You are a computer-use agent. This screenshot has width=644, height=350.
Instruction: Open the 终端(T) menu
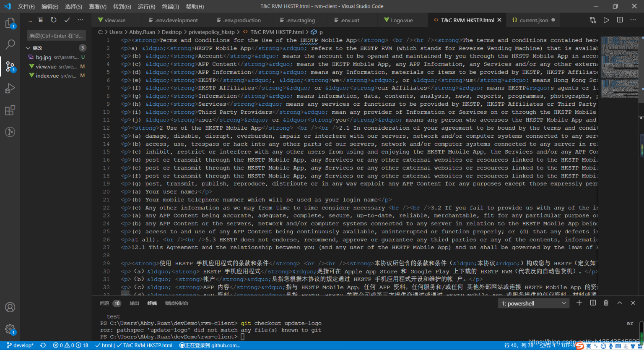click(x=170, y=6)
